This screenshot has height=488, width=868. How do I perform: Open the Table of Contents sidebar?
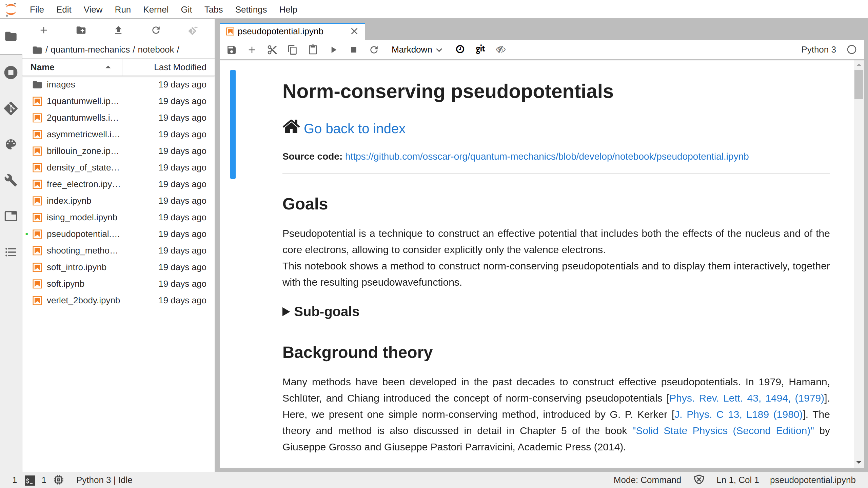tap(11, 252)
